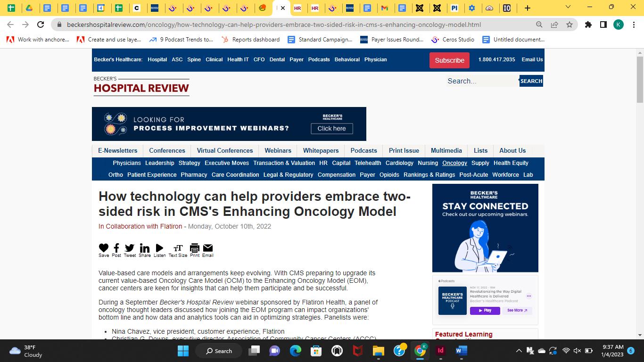Email the article with the envelope icon
Image resolution: width=644 pixels, height=362 pixels.
[208, 248]
